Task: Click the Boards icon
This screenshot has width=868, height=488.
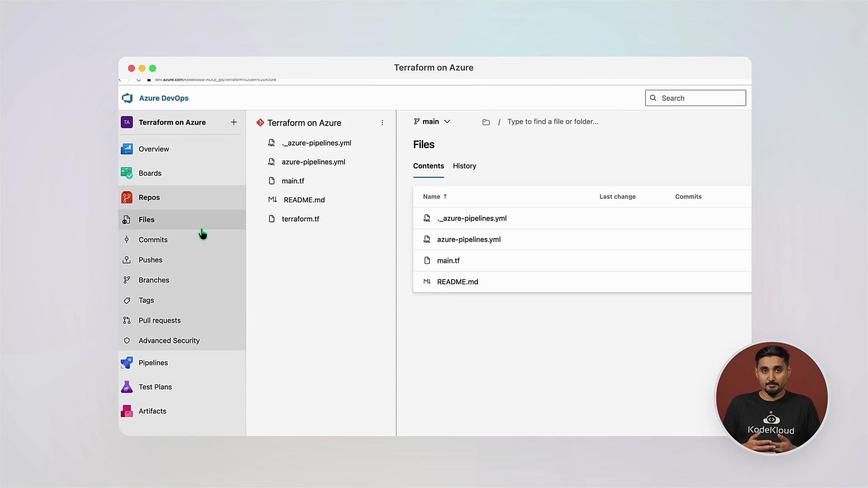Action: (127, 173)
